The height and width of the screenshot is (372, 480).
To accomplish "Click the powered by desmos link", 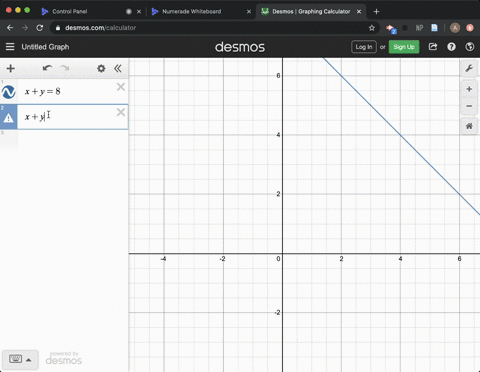I will tap(64, 358).
